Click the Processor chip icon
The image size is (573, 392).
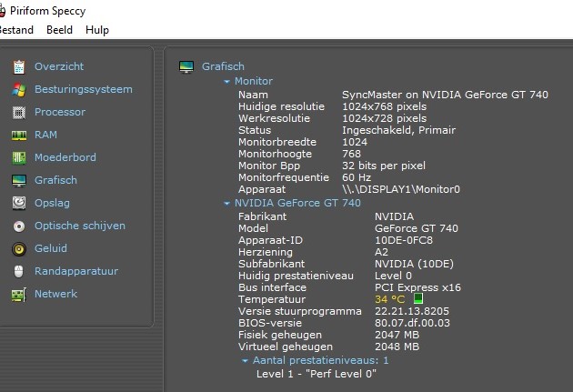tap(19, 113)
